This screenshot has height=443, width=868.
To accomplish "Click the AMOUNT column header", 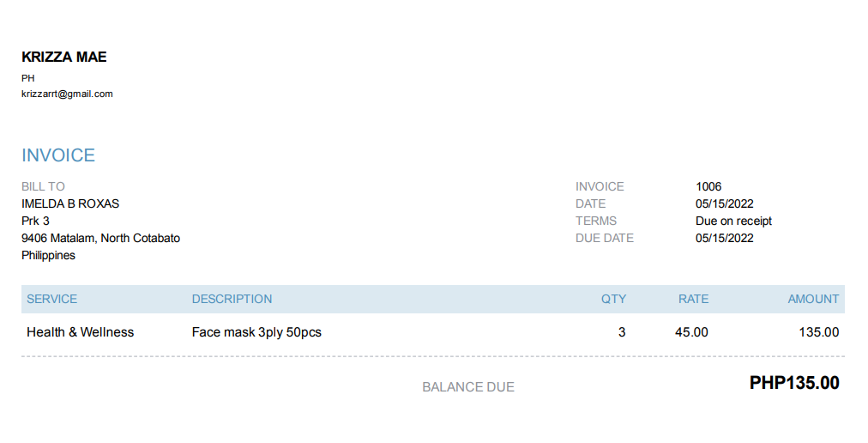I will point(813,299).
